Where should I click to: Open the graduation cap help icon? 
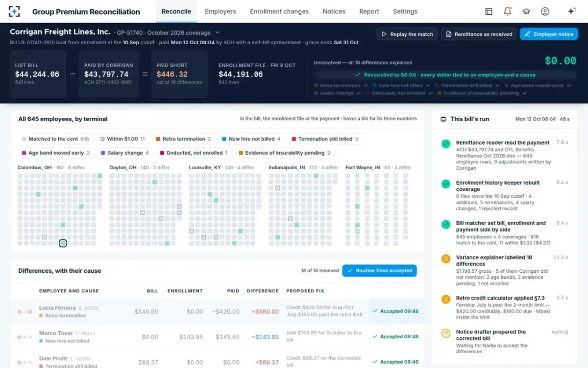(526, 11)
